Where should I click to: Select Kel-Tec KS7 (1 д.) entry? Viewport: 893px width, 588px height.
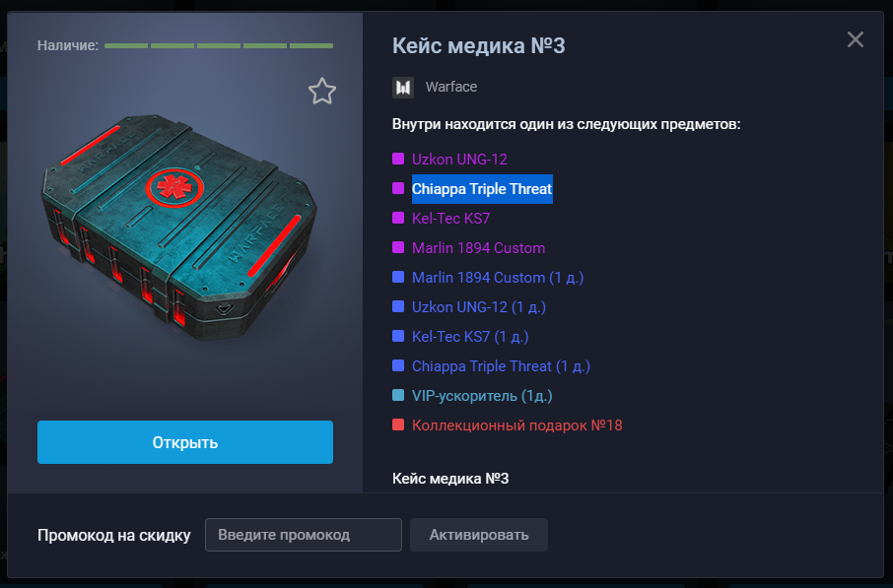pyautogui.click(x=470, y=337)
